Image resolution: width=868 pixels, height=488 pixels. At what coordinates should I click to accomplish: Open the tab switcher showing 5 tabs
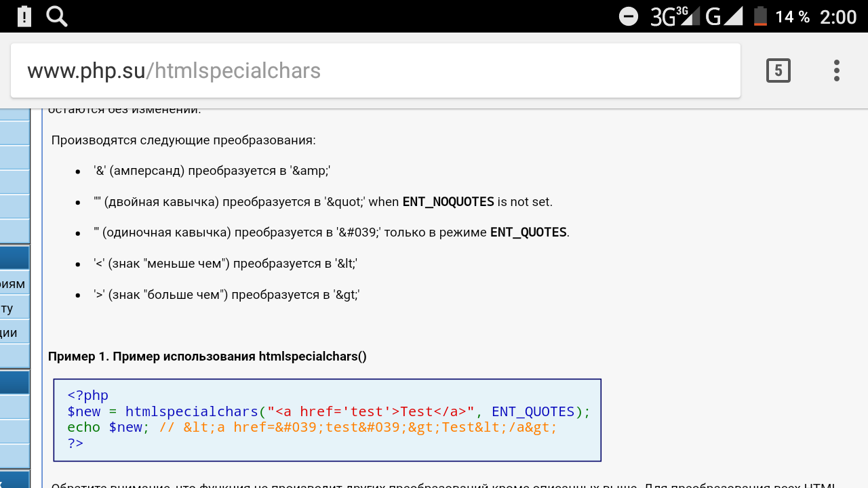(x=778, y=70)
